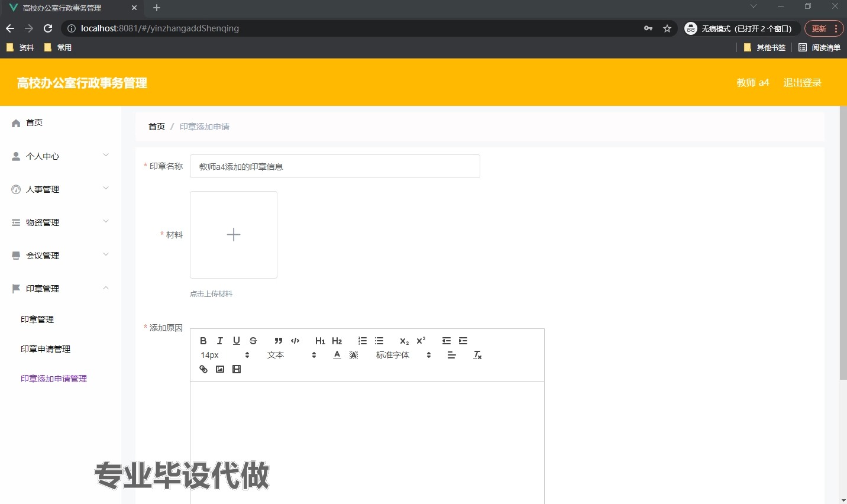Image resolution: width=847 pixels, height=504 pixels.
Task: Click the browser 更新 button
Action: click(x=824, y=28)
